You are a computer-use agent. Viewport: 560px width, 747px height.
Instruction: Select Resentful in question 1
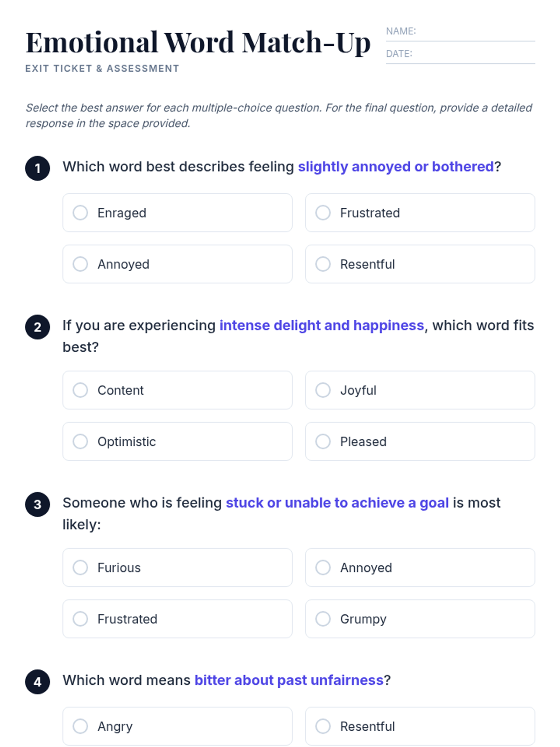pyautogui.click(x=323, y=264)
